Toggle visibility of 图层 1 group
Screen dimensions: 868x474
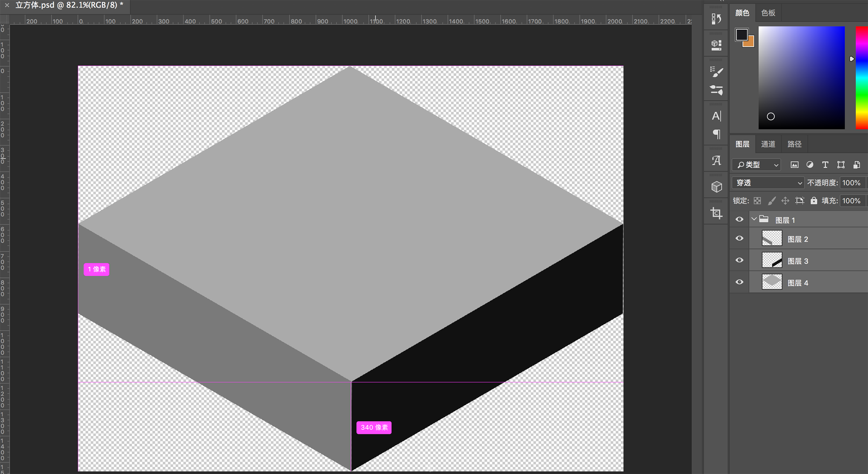tap(739, 219)
